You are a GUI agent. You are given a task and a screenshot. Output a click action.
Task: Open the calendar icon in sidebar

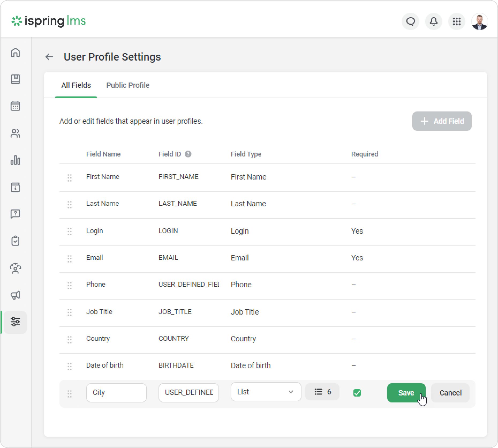[x=15, y=106]
